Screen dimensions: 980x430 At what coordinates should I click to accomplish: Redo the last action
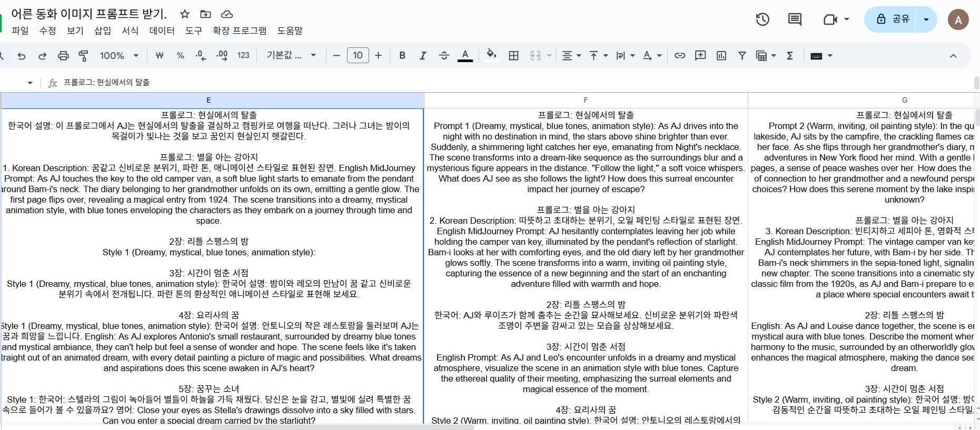click(x=43, y=56)
